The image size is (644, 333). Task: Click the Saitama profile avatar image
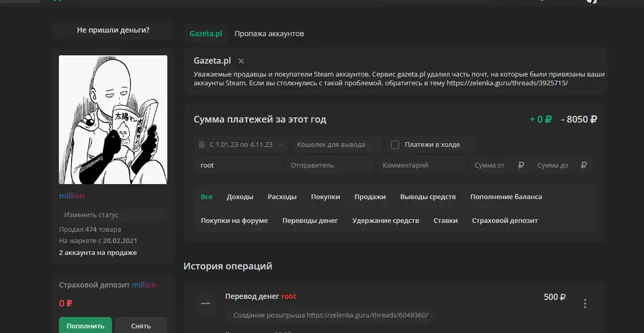tap(113, 119)
